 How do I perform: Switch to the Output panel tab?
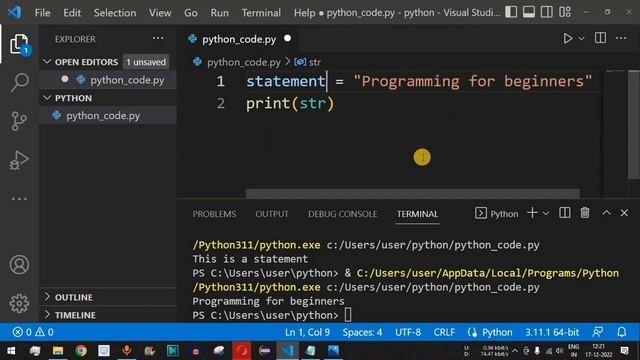tap(272, 214)
